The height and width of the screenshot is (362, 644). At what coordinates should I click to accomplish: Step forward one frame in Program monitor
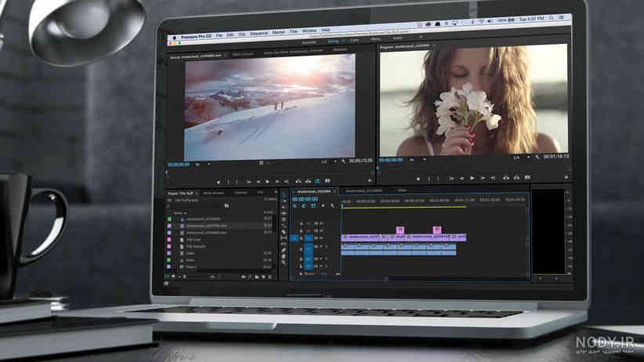483,179
